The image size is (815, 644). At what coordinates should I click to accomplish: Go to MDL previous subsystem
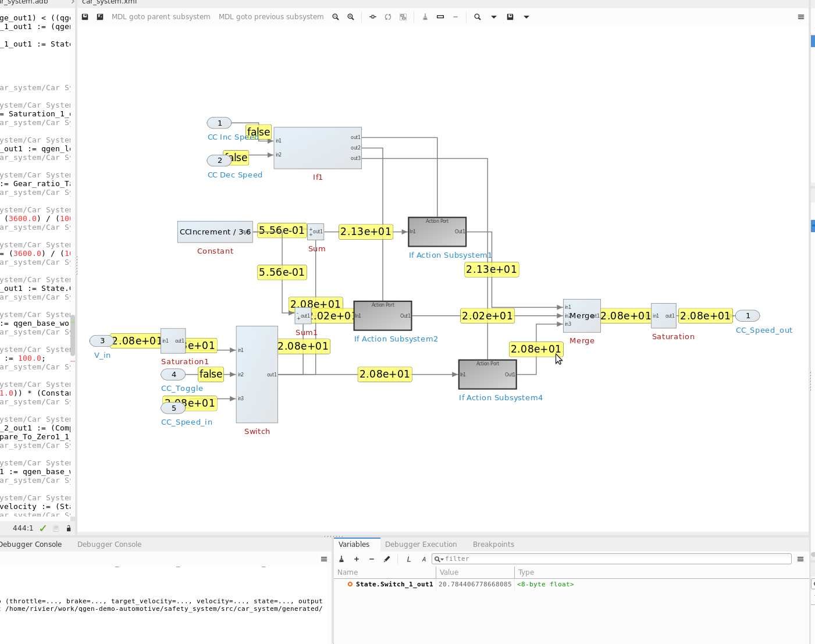click(271, 17)
